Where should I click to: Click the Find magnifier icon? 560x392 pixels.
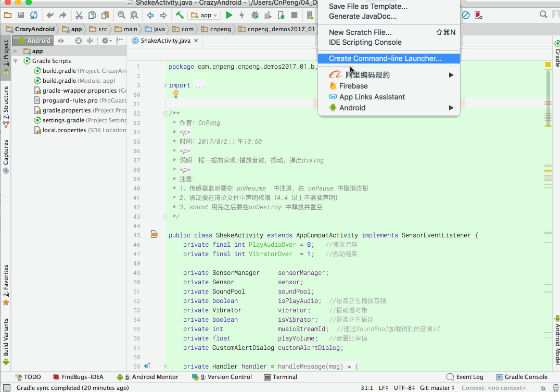[x=121, y=15]
